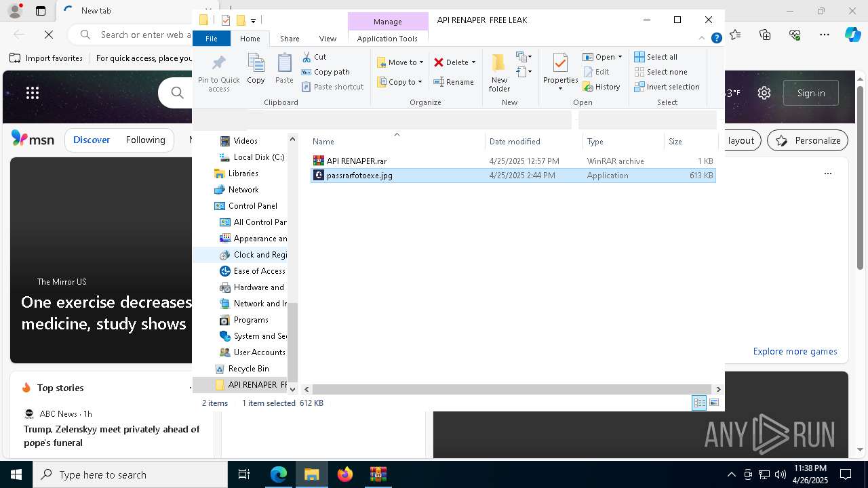Click Pin to Quick access icon
The height and width of the screenshot is (488, 868).
tap(218, 73)
